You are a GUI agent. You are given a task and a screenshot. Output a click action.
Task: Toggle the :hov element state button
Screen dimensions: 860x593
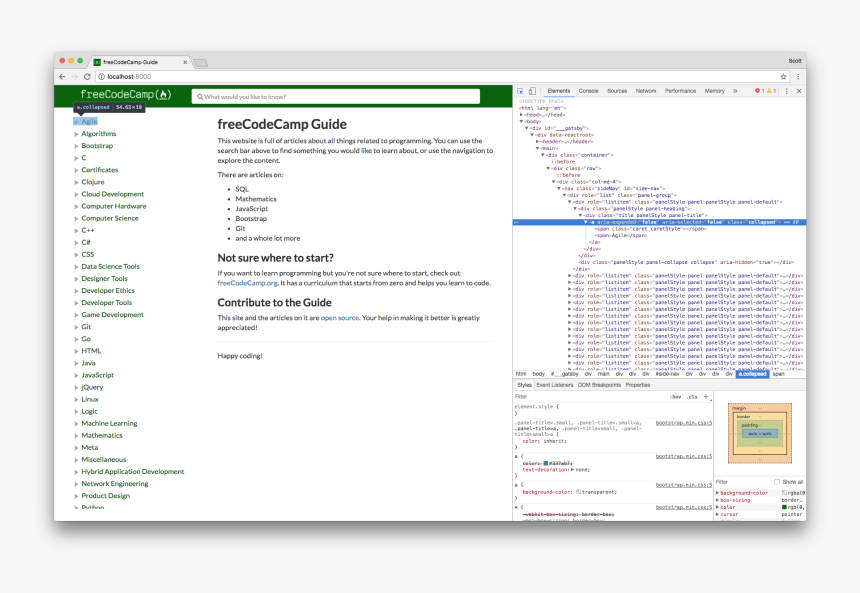[675, 397]
